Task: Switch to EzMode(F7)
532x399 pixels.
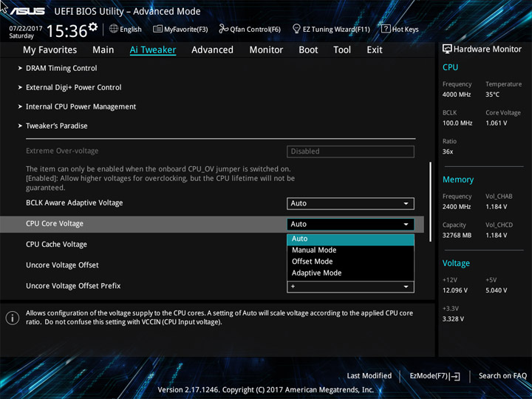Action: click(434, 376)
